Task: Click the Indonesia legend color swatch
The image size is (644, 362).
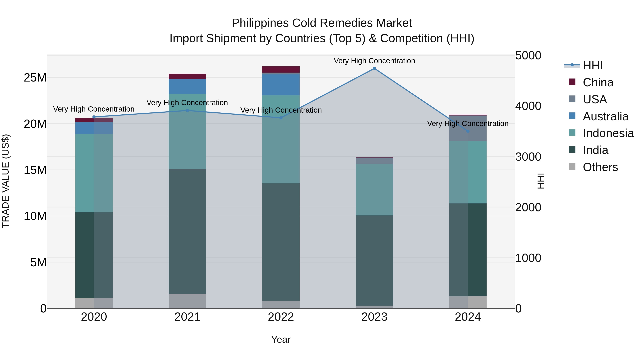Action: (x=572, y=133)
